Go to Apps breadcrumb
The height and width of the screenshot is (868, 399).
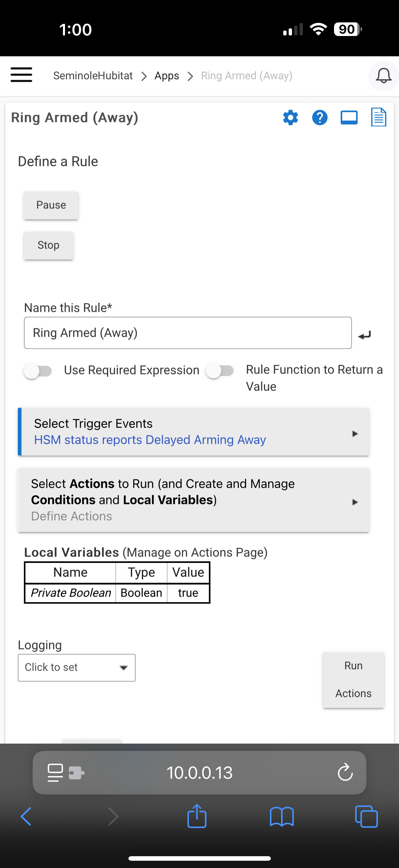click(167, 75)
